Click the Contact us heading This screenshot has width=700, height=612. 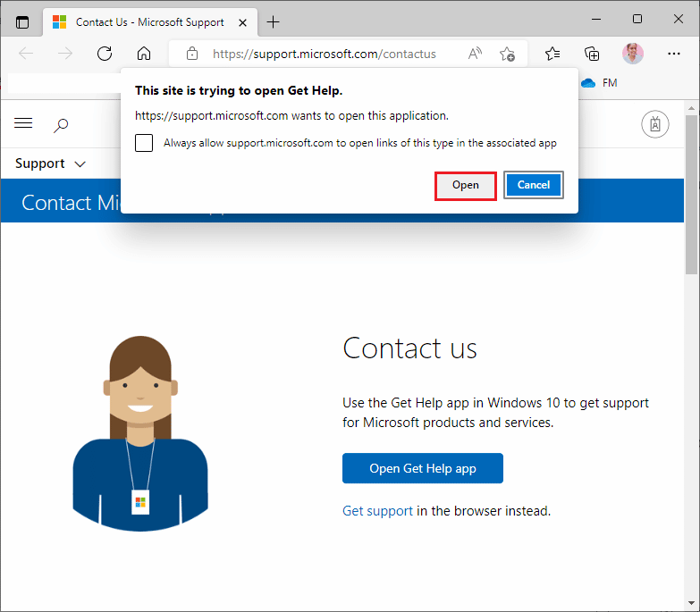point(409,348)
